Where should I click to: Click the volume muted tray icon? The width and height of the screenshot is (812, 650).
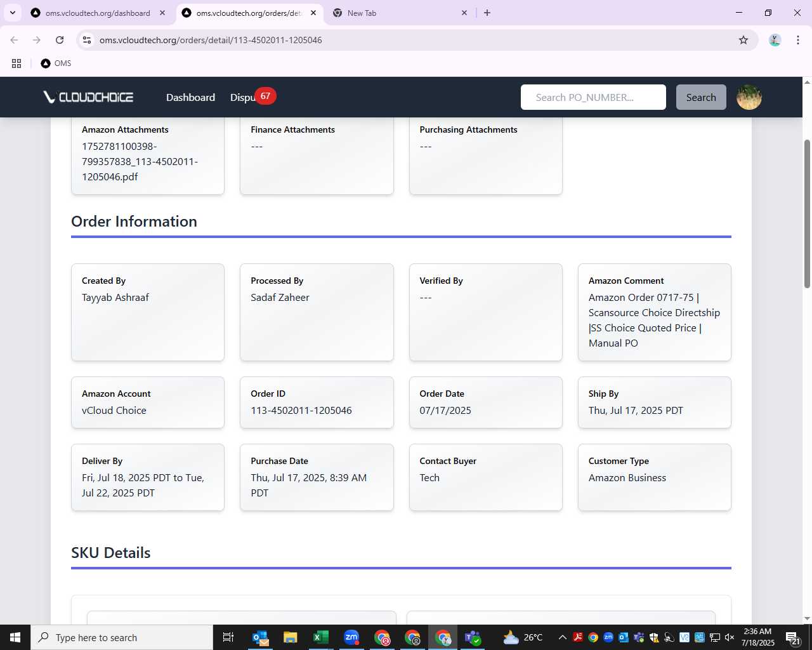click(x=730, y=637)
